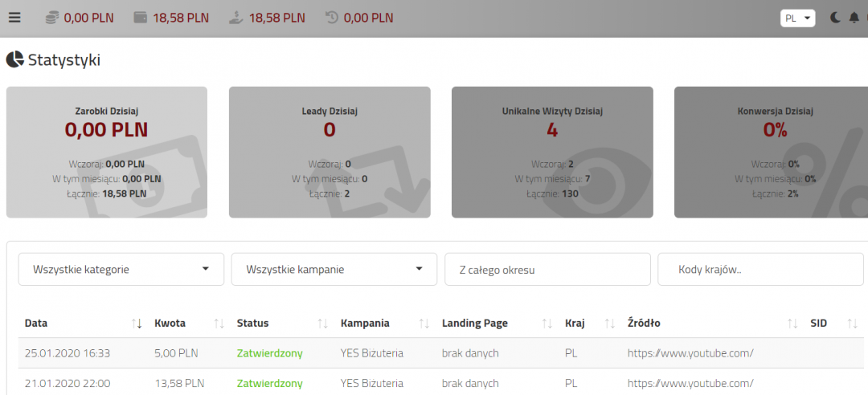Open YouTube source link in first row

[690, 352]
